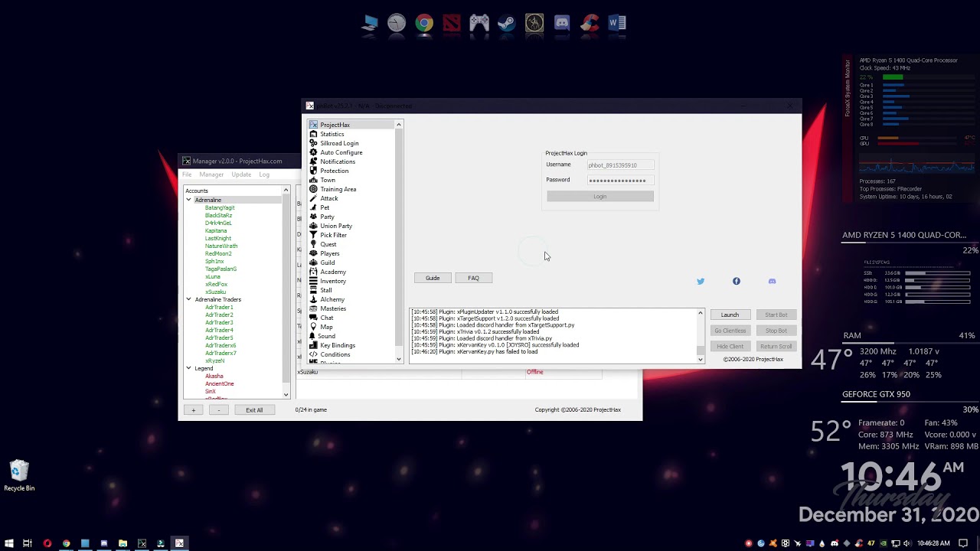
Task: Open Steam from the top dock
Action: (507, 24)
